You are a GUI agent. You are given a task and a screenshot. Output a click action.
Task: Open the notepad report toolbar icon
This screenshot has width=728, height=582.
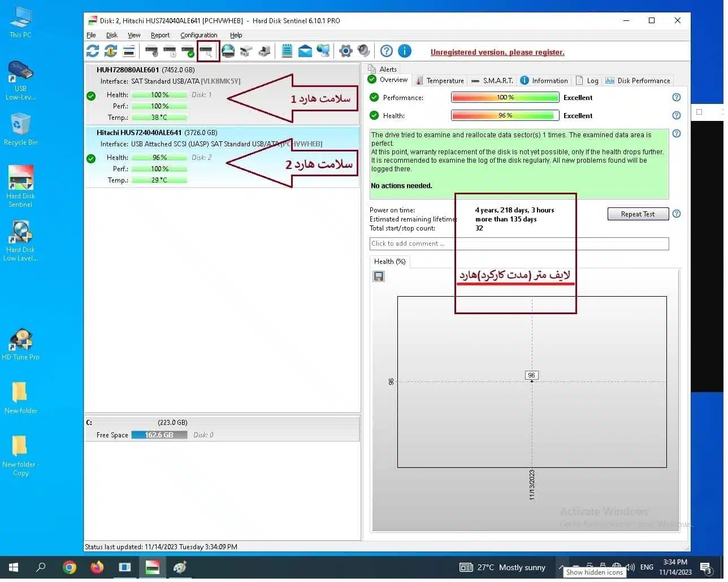287,51
